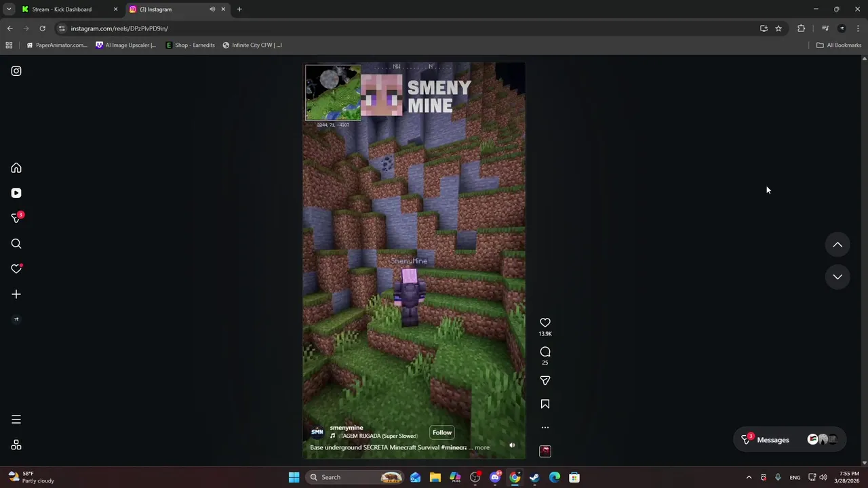Install app icon in address bar
The image size is (868, 488).
pyautogui.click(x=764, y=28)
